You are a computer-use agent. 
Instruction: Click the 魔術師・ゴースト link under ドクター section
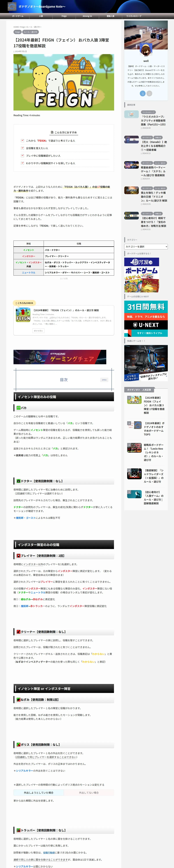(26, 518)
